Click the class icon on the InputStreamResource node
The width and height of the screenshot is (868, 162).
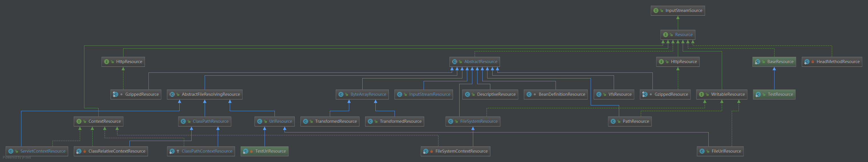[400, 94]
